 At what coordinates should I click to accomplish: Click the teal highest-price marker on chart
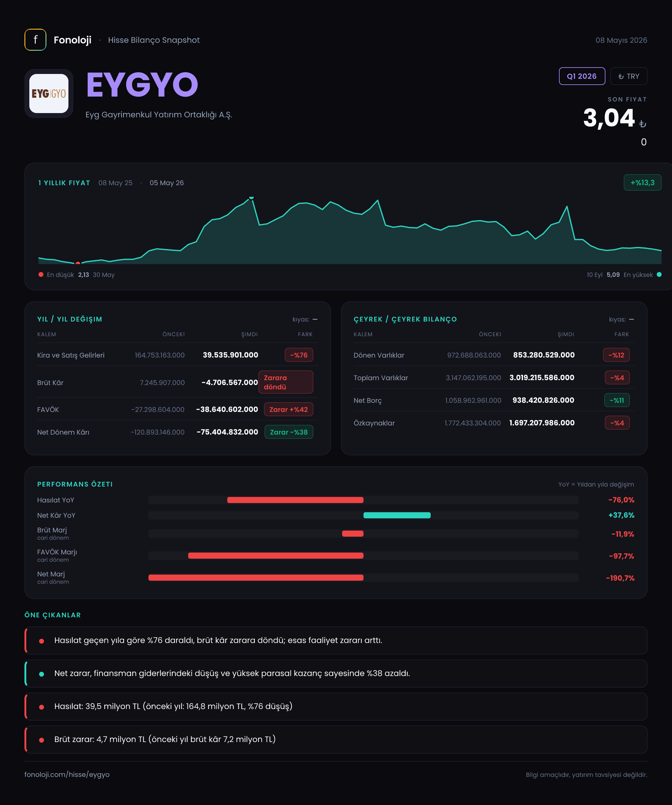click(x=251, y=198)
